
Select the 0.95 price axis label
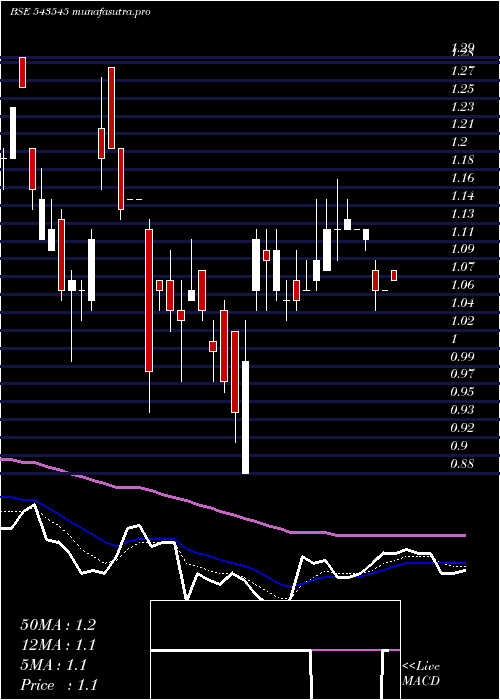462,392
